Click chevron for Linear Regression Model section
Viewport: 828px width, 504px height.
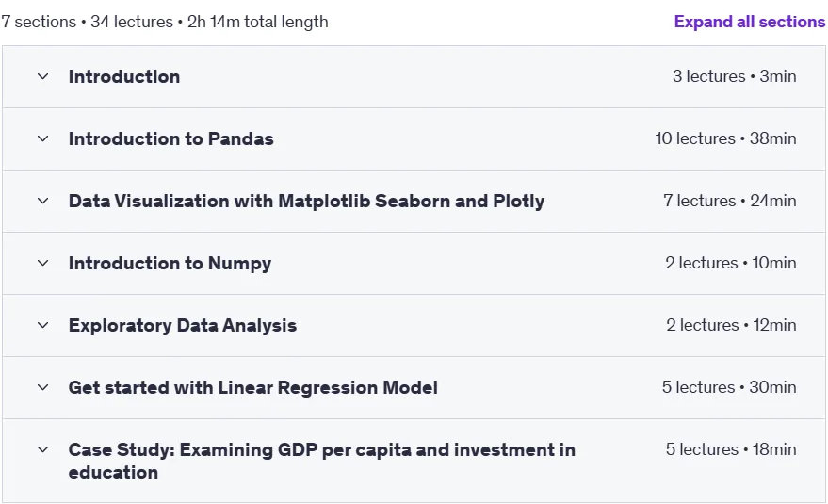click(42, 388)
